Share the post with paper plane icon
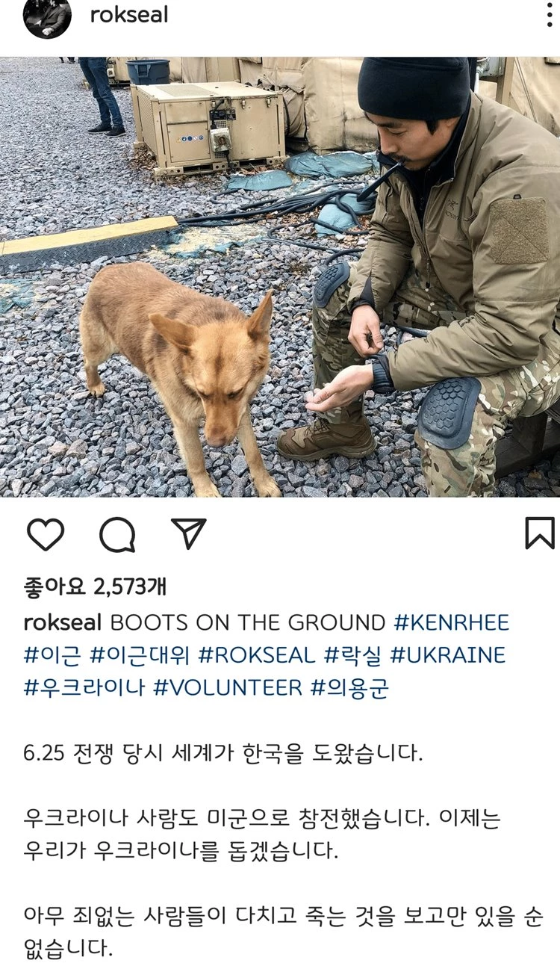 point(188,533)
